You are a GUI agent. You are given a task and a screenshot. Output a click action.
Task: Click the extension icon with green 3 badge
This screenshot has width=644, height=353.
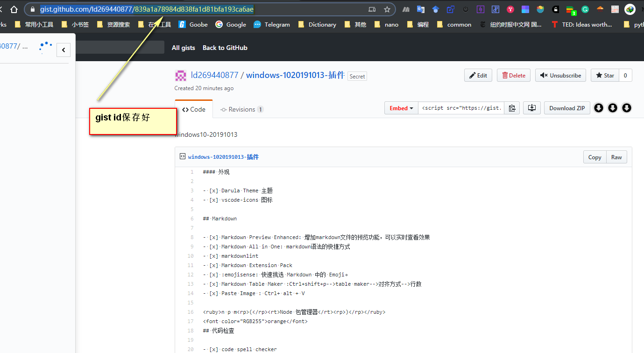tap(571, 10)
